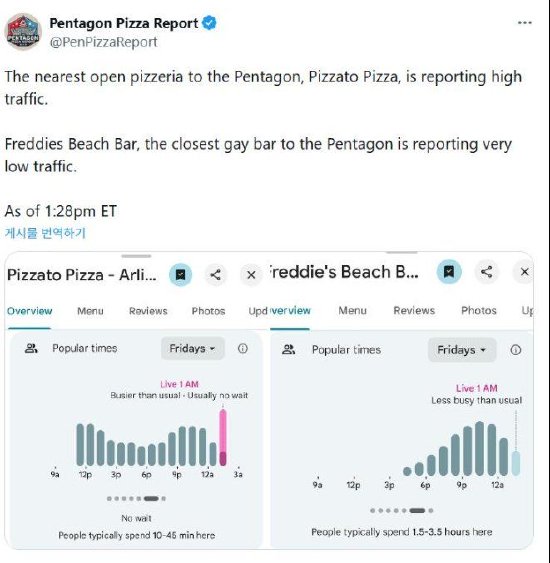Open the @PenPizzaReport handle link
This screenshot has height=563, width=550.
coord(103,42)
